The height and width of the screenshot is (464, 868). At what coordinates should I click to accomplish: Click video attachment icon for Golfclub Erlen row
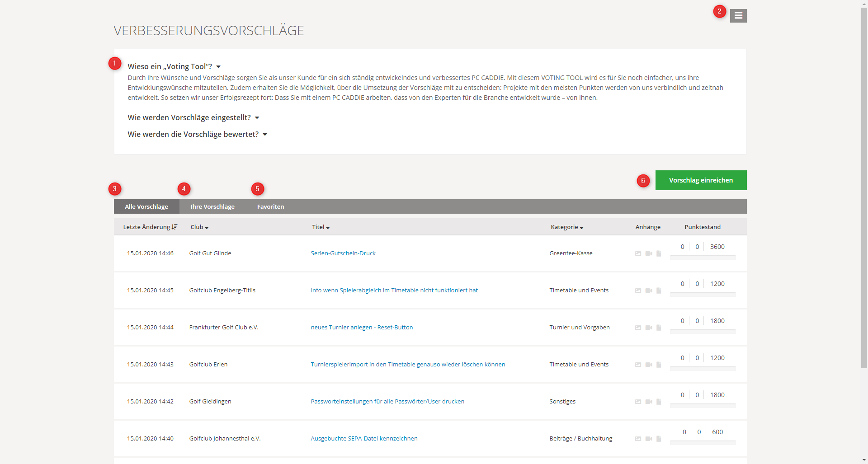pyautogui.click(x=649, y=365)
